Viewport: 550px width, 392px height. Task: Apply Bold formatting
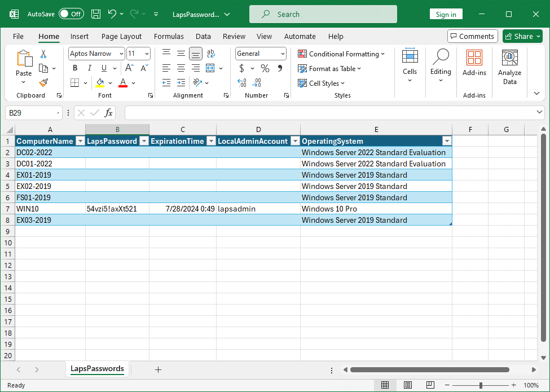click(x=74, y=68)
